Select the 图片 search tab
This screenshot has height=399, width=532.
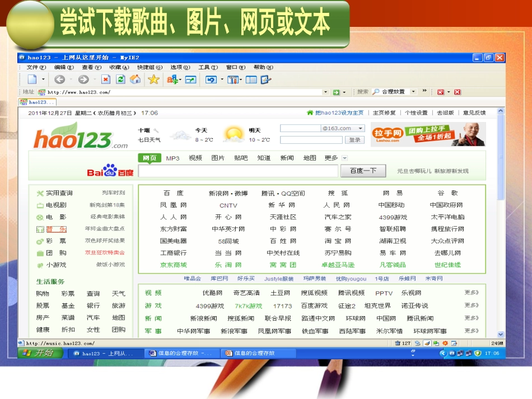pos(218,158)
